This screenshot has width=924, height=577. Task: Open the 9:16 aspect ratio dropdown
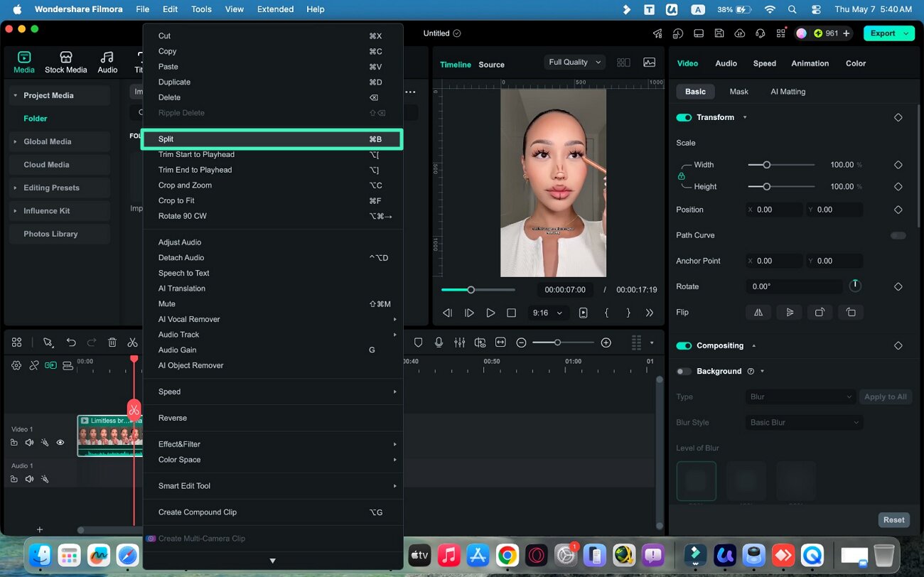pyautogui.click(x=547, y=313)
